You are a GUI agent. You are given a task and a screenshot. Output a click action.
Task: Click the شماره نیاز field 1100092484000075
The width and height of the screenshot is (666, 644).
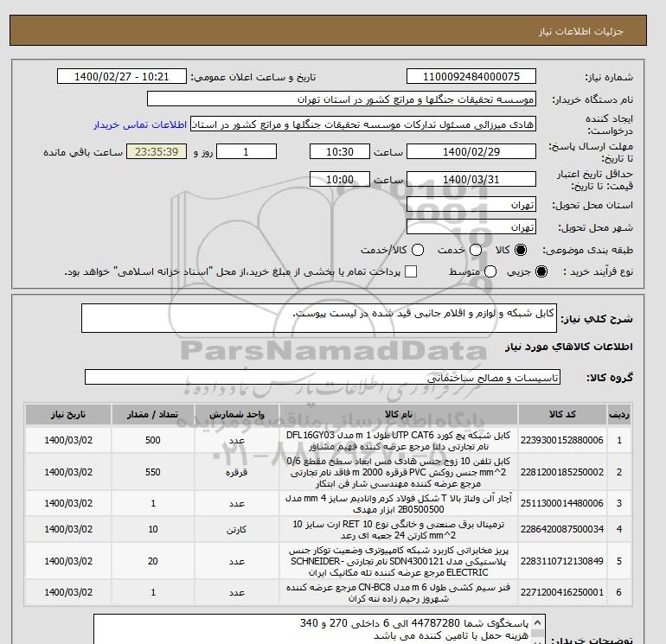click(x=471, y=76)
